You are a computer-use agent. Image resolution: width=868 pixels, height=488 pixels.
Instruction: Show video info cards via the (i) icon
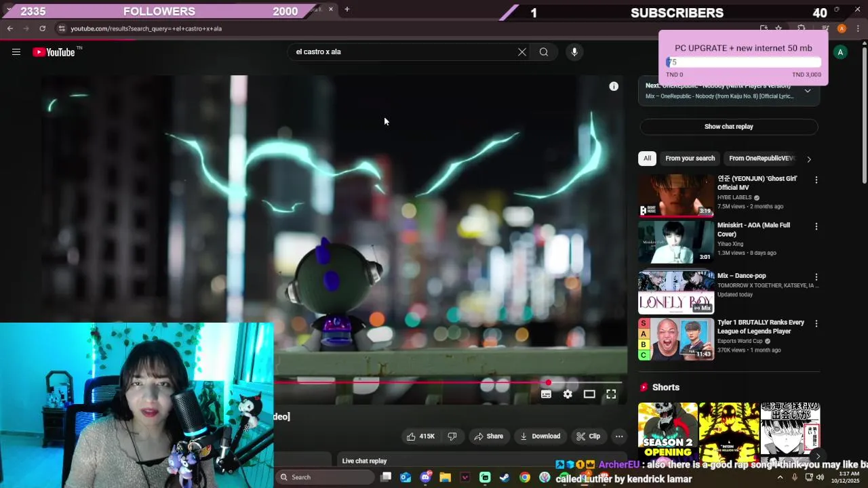click(614, 86)
